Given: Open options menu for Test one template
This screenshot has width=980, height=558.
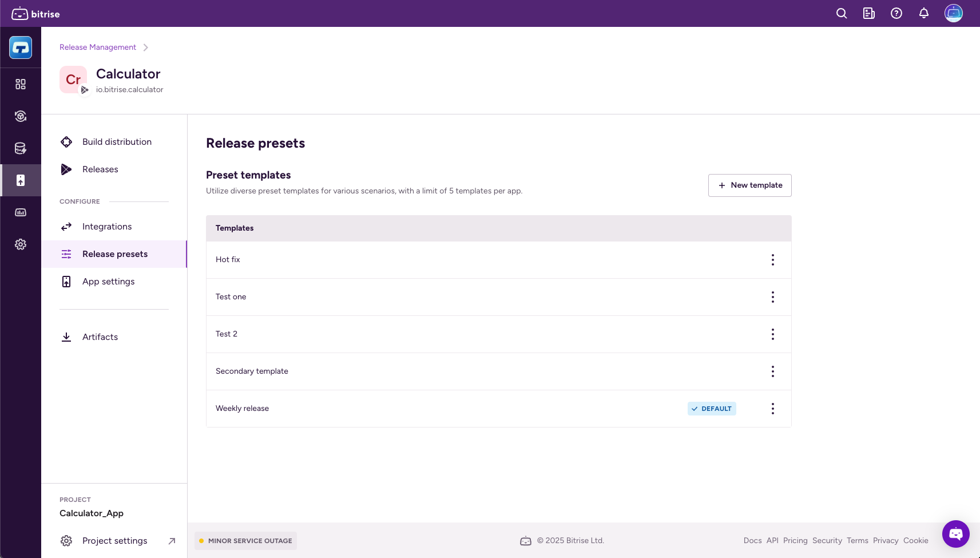Looking at the screenshot, I should (772, 297).
